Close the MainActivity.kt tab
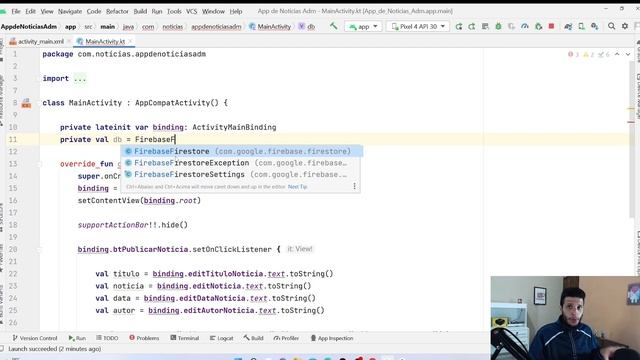The height and width of the screenshot is (360, 640). pyautogui.click(x=131, y=41)
